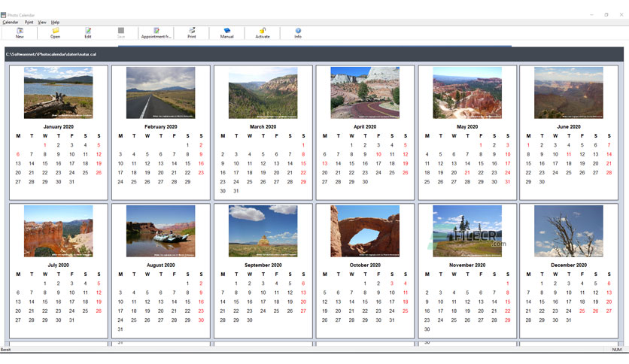Click day 30 in April 2020
Screen dimensions: 629x364
[365, 181]
